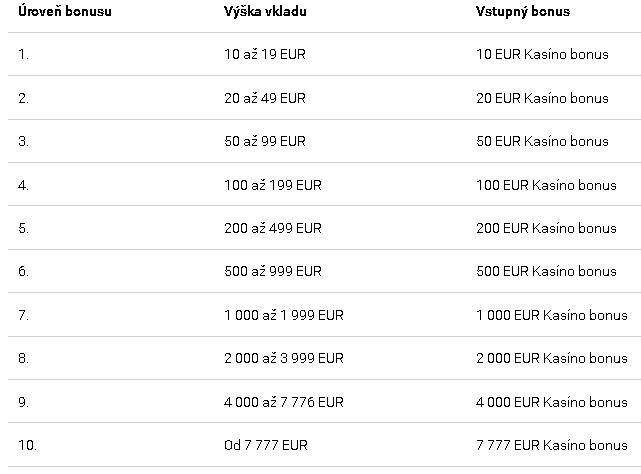Viewport: 641px width, 474px height.
Task: Click the "Vstupný bonus" column header
Action: point(523,12)
